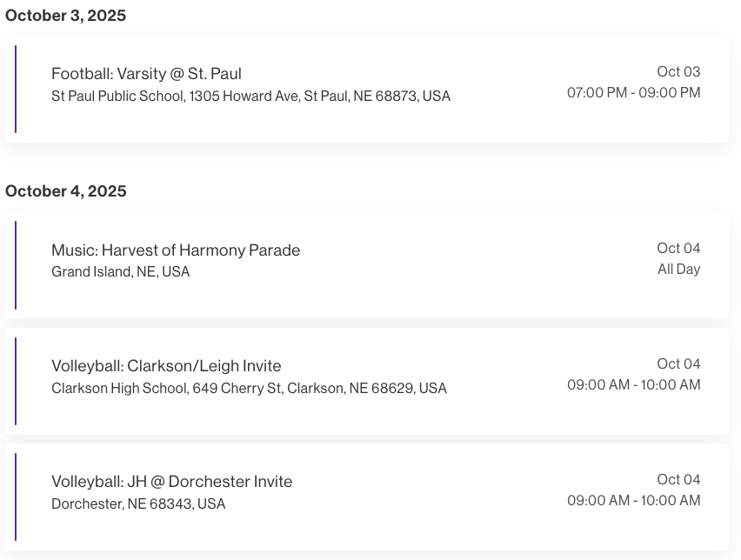Click the purple bar on the Dorchester card
The height and width of the screenshot is (560, 741).
(16, 497)
